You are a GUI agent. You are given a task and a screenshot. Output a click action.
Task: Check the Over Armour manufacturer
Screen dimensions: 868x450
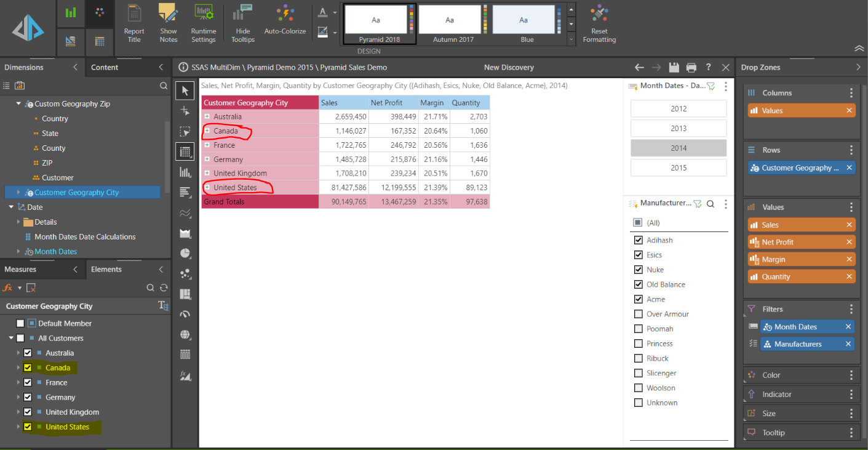tap(638, 314)
